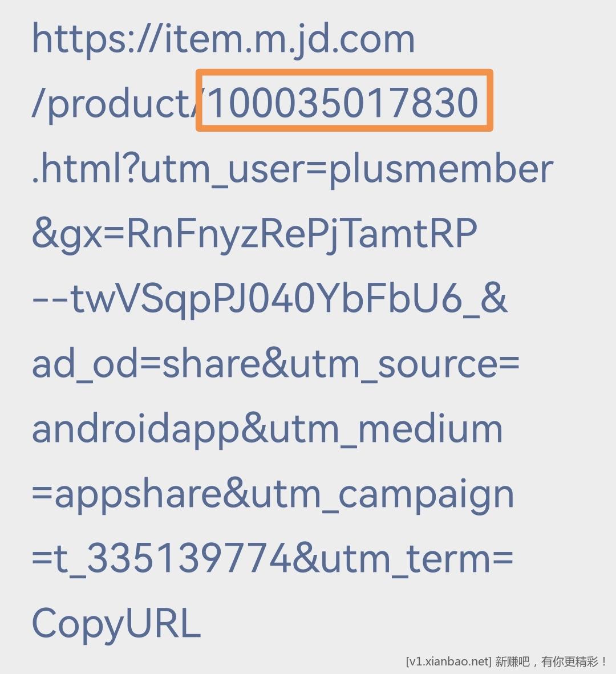
Task: Click the CopyURL text at the end
Action: click(x=116, y=624)
